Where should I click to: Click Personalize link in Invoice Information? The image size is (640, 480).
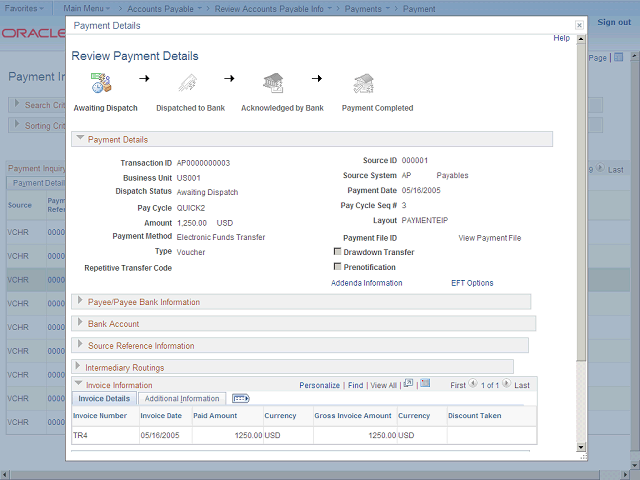(x=319, y=385)
